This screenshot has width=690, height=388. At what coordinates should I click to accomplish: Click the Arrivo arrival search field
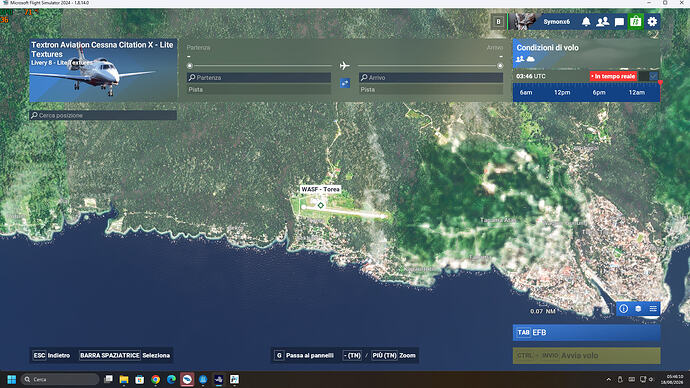click(x=431, y=77)
